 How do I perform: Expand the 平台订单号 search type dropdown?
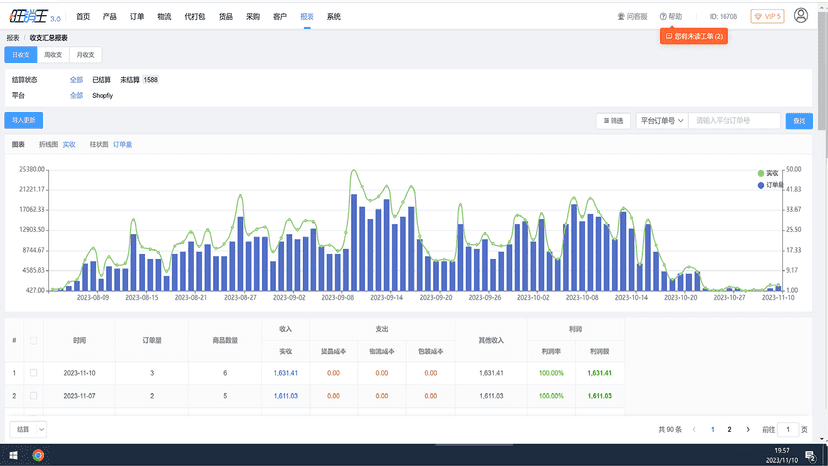tap(662, 121)
